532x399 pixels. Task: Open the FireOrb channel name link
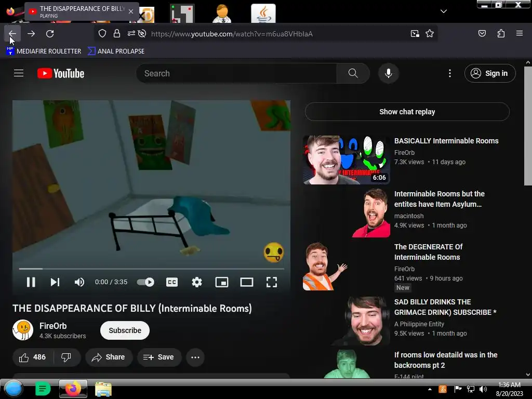tap(53, 326)
